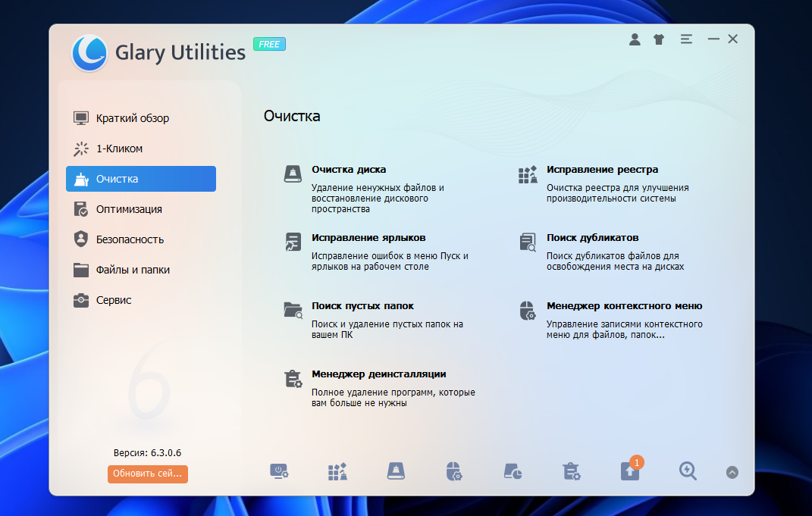Click the registry icon next to Исправление реестра
This screenshot has height=516, width=812.
click(528, 174)
